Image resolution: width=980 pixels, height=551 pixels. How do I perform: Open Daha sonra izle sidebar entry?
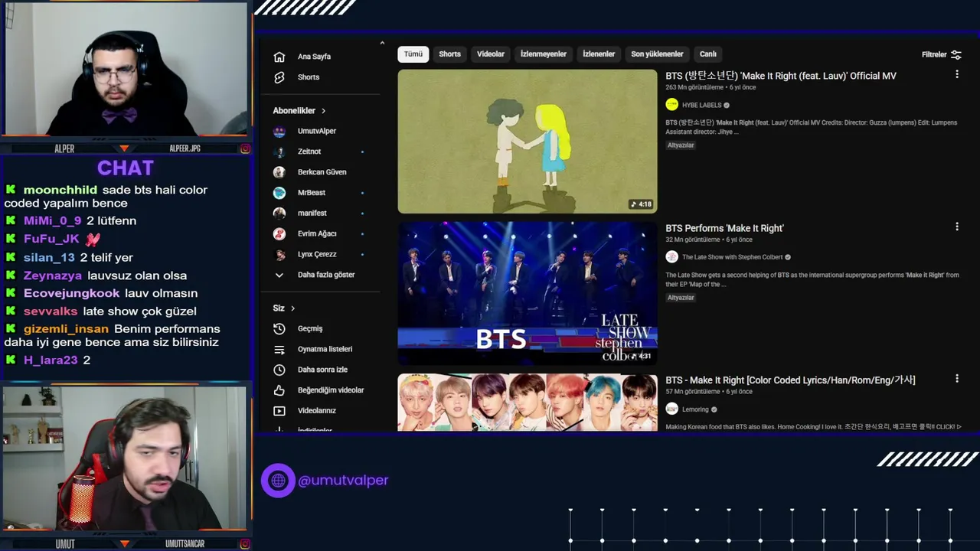point(319,370)
